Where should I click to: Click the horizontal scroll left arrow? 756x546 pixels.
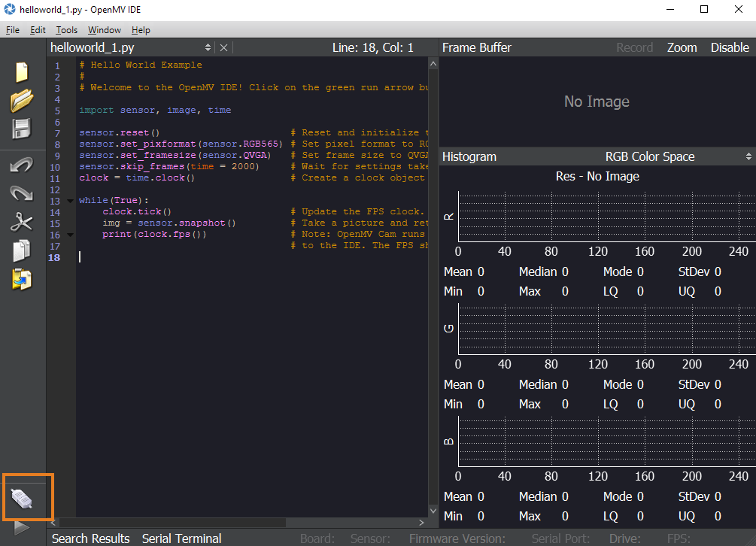(53, 523)
